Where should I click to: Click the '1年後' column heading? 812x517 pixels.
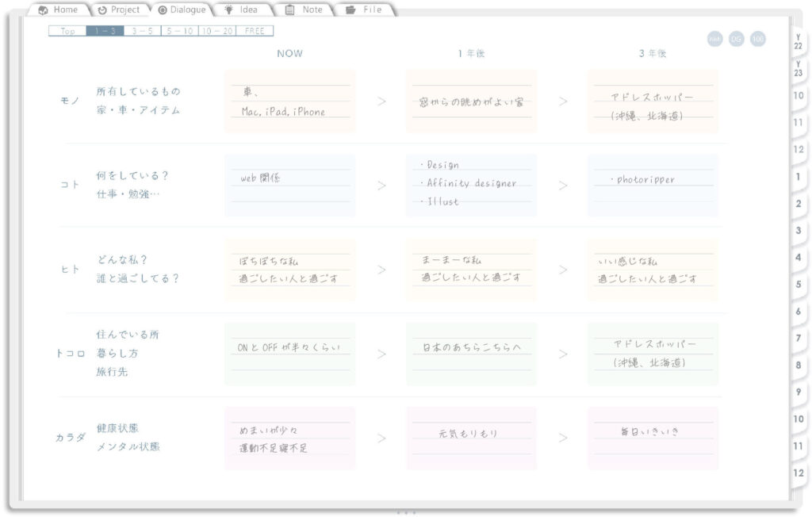471,53
